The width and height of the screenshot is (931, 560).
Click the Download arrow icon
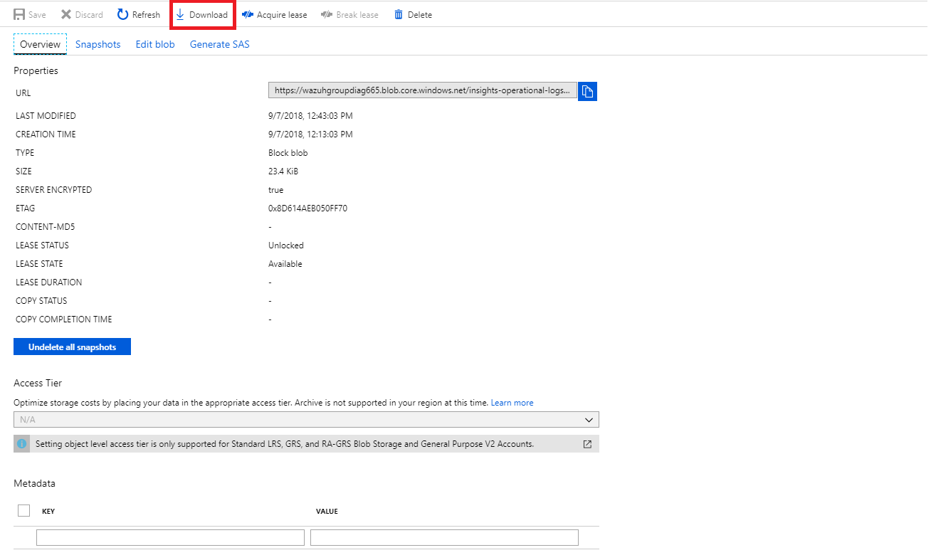tap(180, 14)
